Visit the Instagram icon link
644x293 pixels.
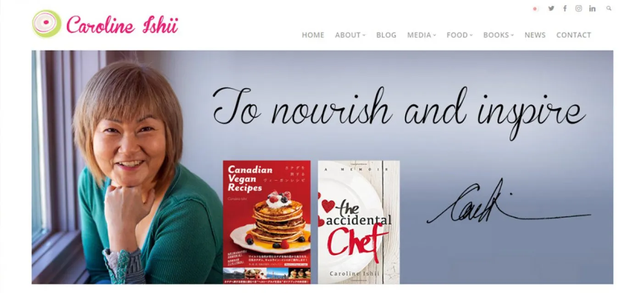click(x=578, y=8)
